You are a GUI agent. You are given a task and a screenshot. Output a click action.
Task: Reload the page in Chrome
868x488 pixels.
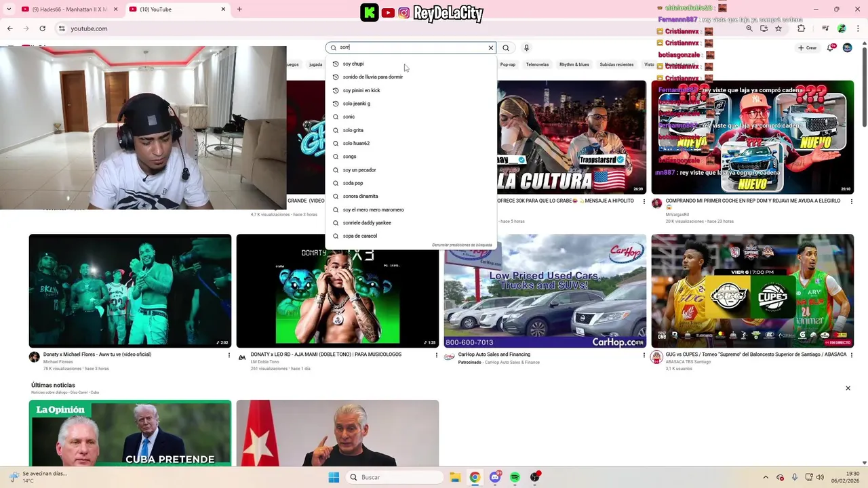[42, 28]
